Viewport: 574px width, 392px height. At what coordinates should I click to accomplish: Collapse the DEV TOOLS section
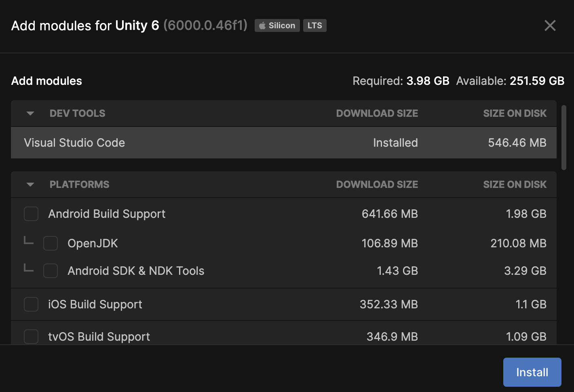coord(30,114)
